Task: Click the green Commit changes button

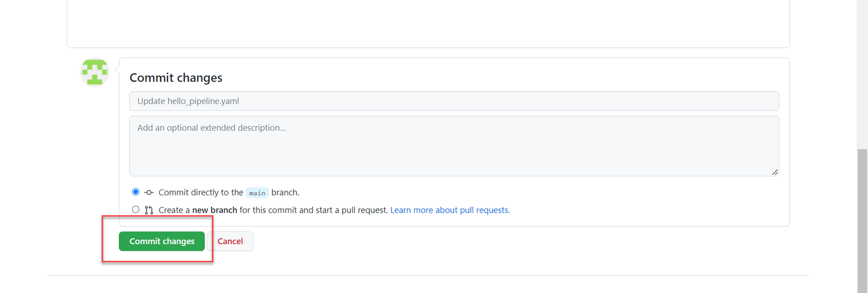Action: [x=162, y=241]
